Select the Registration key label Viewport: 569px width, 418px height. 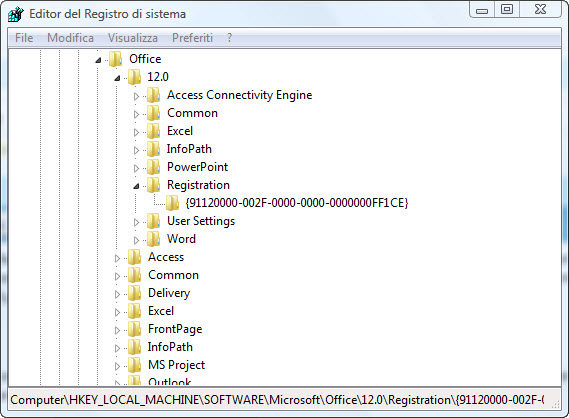click(x=198, y=185)
